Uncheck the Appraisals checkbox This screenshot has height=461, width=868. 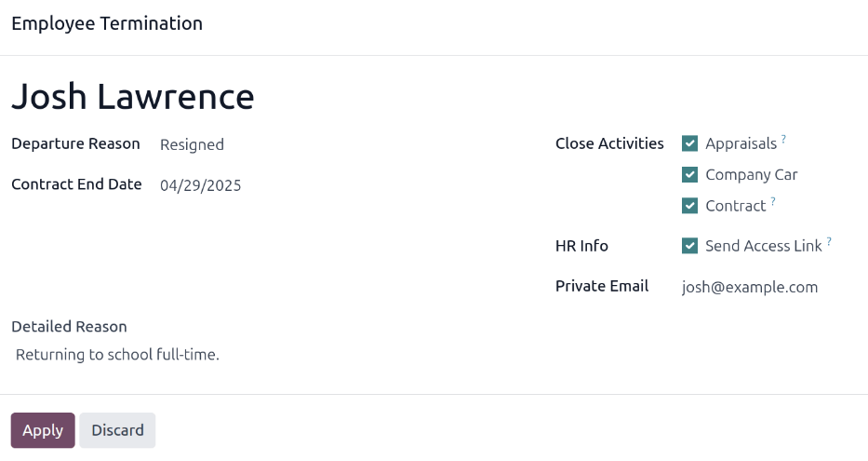point(689,143)
